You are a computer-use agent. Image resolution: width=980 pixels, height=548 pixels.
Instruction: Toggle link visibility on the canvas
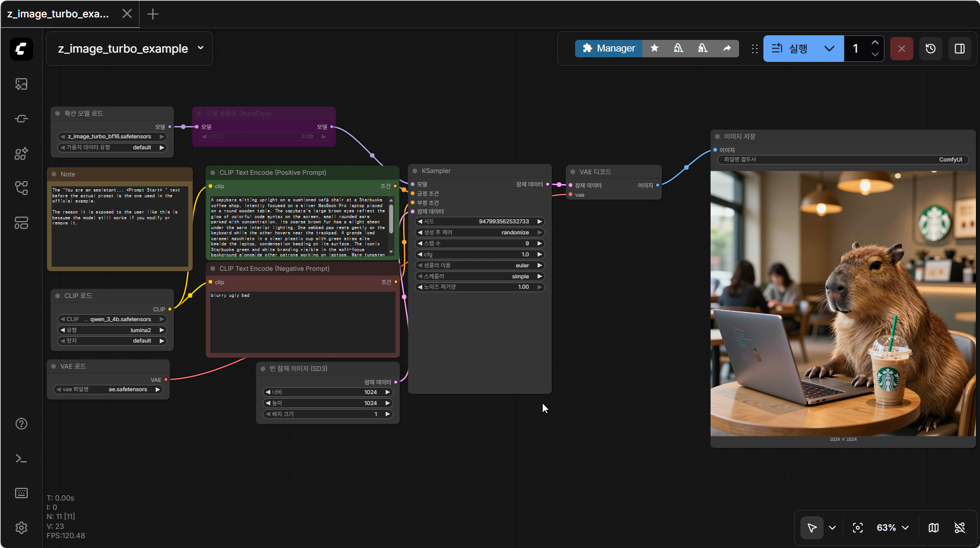960,528
